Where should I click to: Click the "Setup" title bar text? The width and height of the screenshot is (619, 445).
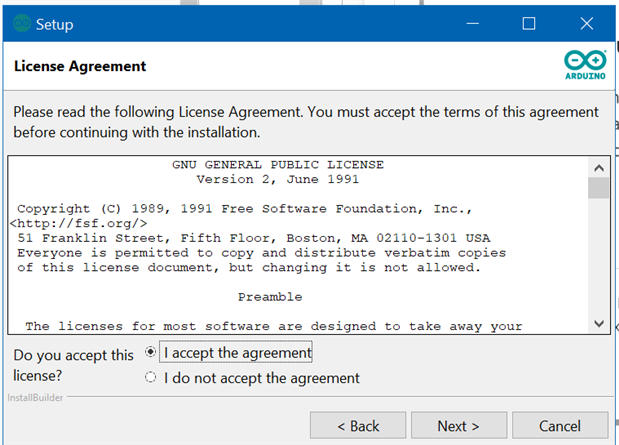coord(54,24)
